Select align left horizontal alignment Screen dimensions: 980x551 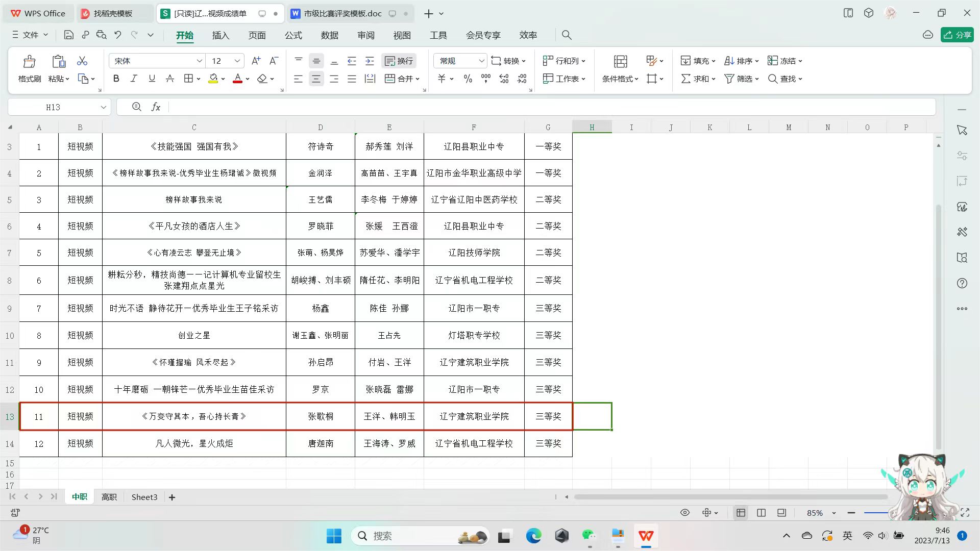(299, 79)
